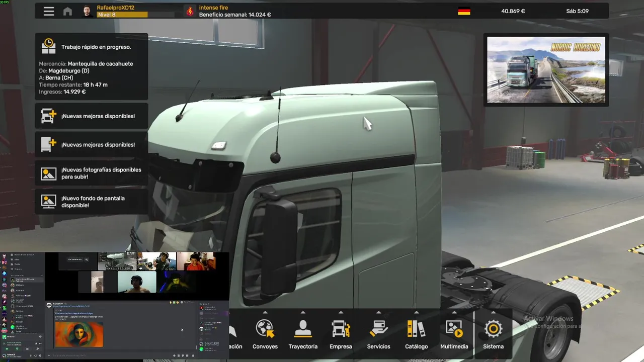Open the Trayectoria profile icon
The width and height of the screenshot is (644, 362).
pos(303,329)
